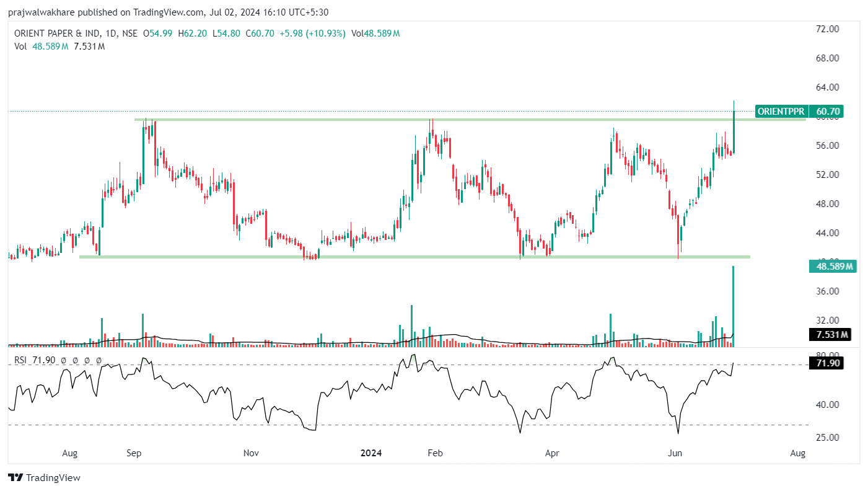Screen dimensions: 868x491
Task: Click the TradingView wordmark text
Action: (53, 477)
